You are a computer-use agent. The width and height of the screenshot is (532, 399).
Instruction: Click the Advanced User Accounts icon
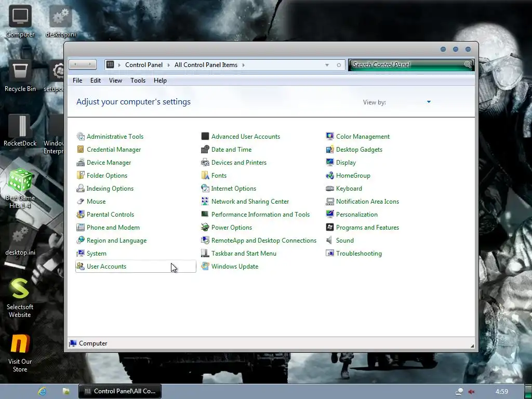click(x=205, y=137)
